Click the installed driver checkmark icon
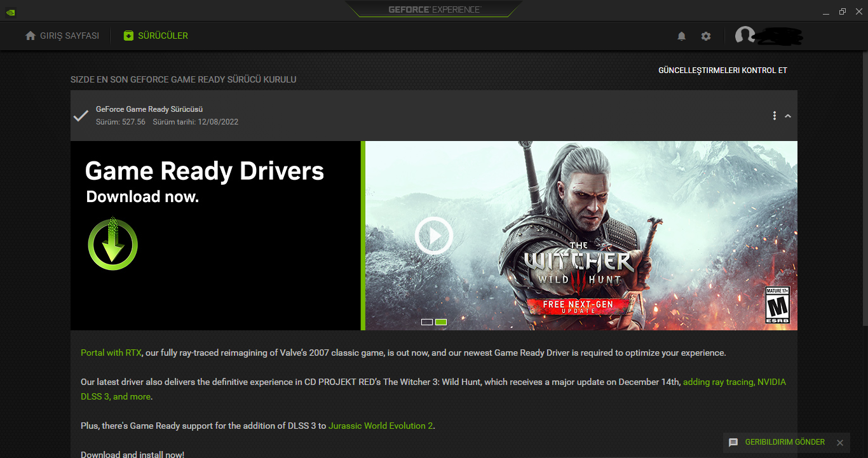868x458 pixels. click(81, 116)
